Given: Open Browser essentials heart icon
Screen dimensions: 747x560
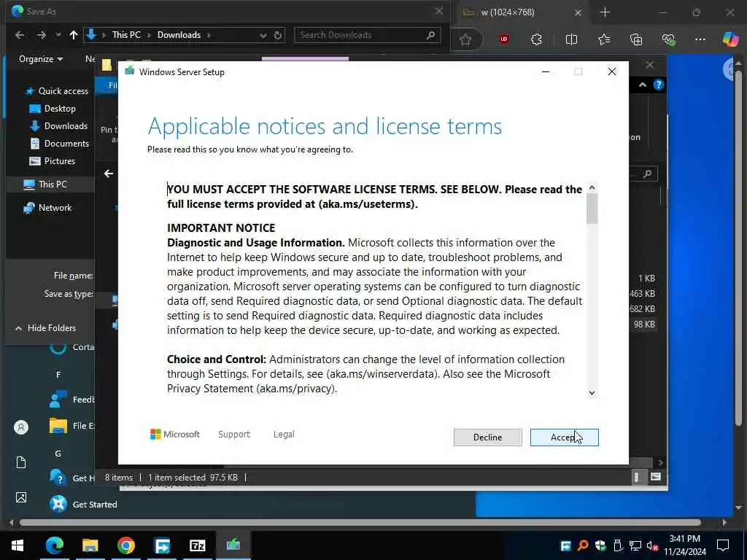Looking at the screenshot, I should pos(668,39).
